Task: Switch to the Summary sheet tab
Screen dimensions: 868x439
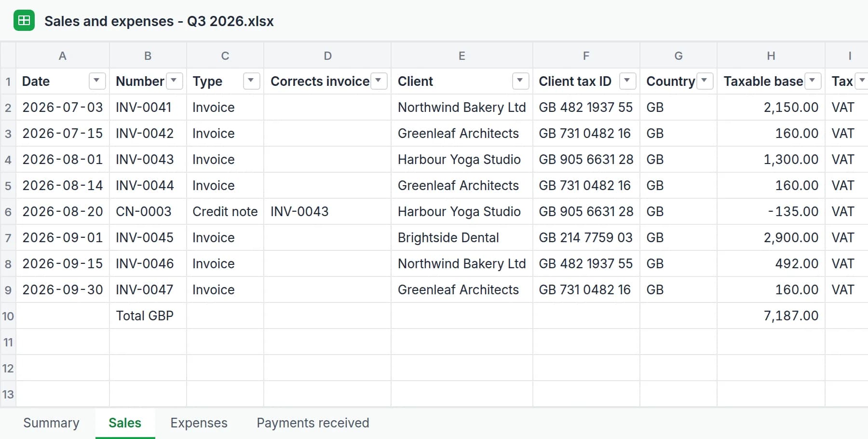Action: click(51, 423)
